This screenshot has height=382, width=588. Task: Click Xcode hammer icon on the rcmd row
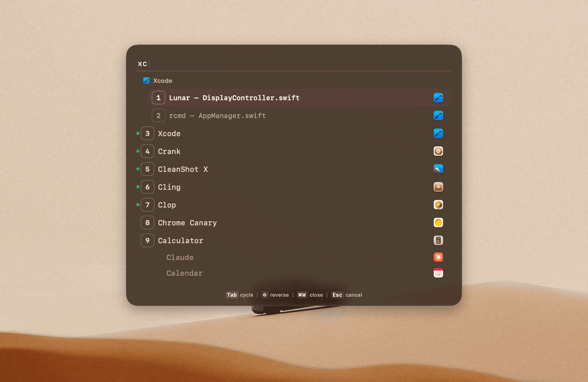pos(438,115)
